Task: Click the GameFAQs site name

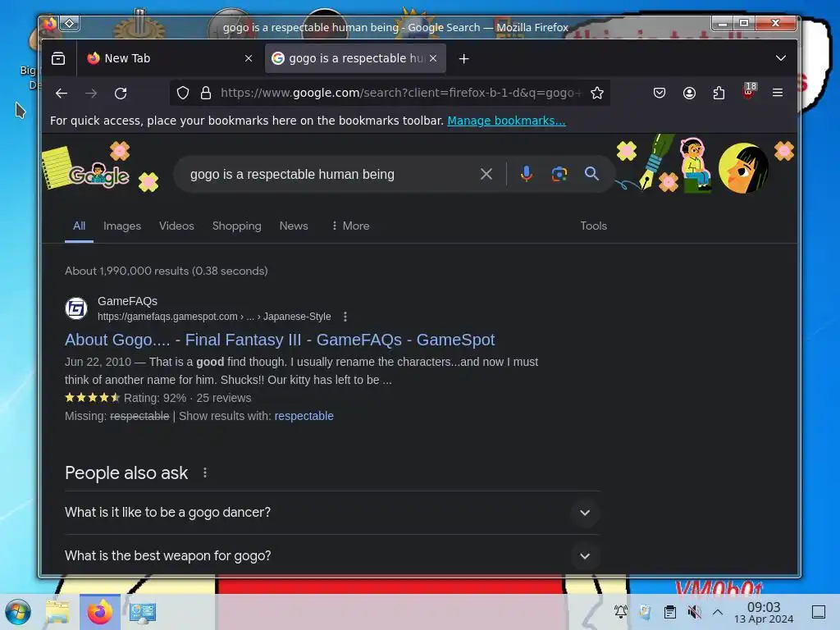Action: 127,301
